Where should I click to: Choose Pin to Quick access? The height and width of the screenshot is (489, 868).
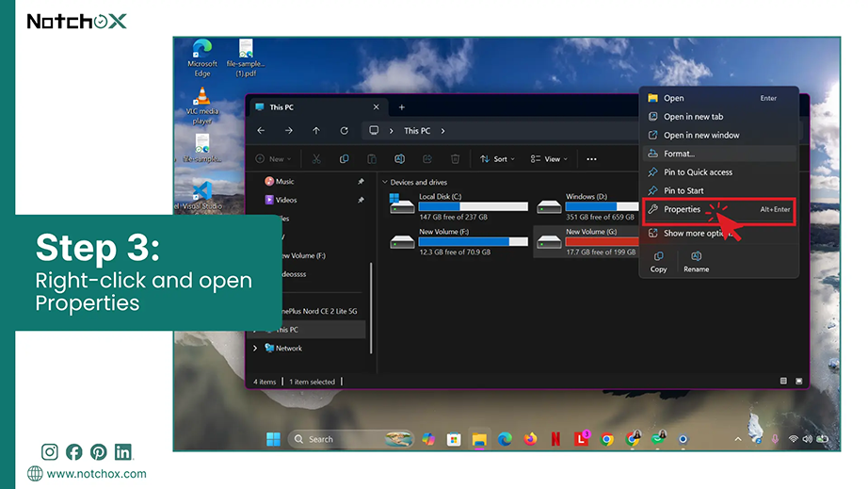tap(719, 172)
